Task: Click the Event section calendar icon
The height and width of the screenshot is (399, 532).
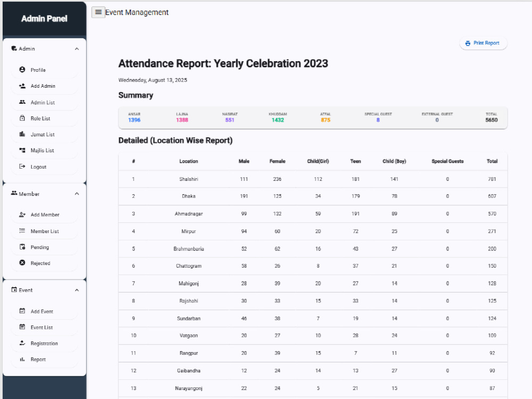Action: 14,290
